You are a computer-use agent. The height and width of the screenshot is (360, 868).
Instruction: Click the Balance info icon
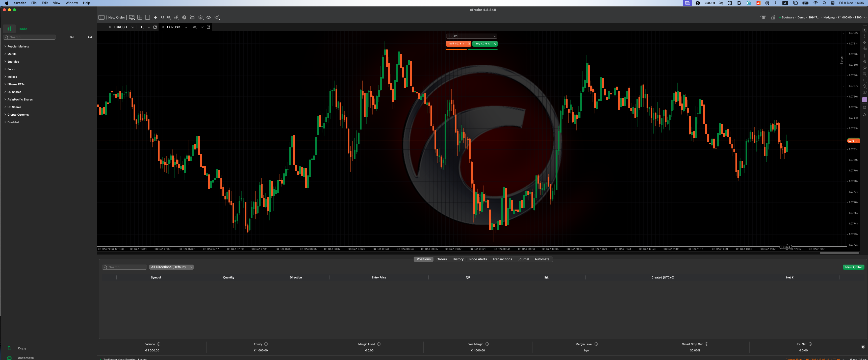click(x=159, y=344)
